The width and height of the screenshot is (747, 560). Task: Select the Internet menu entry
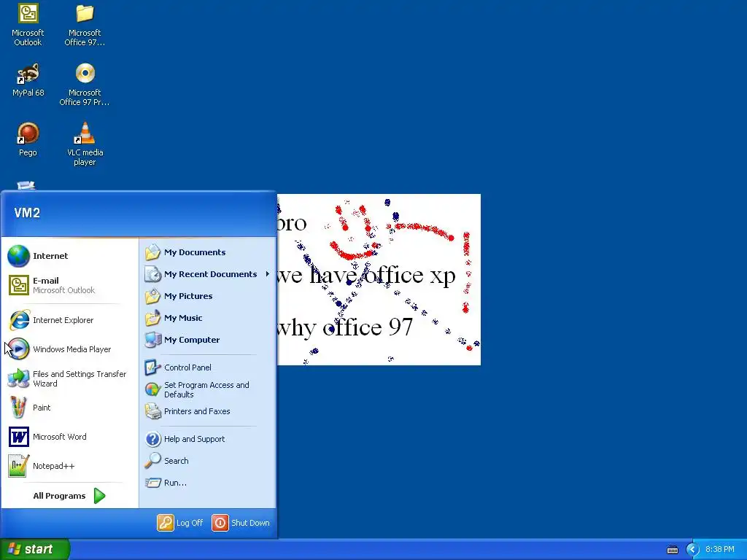tap(70, 256)
